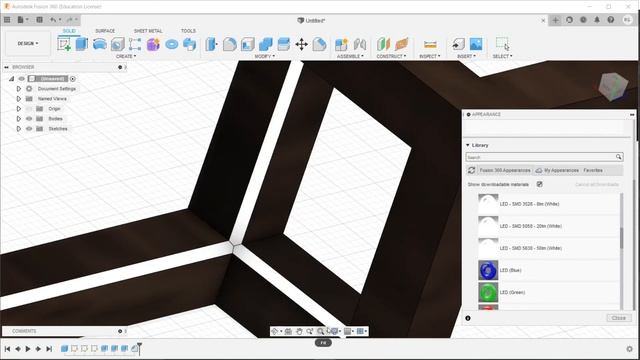Toggle visibility of Sketches folder
The image size is (640, 360).
pos(29,129)
